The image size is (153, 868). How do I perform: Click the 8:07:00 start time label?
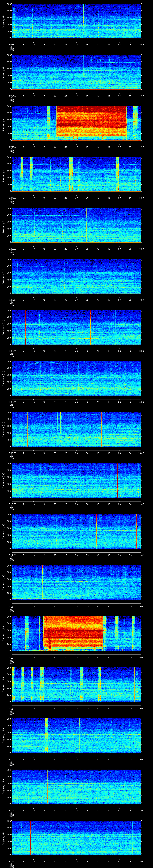[12, 351]
